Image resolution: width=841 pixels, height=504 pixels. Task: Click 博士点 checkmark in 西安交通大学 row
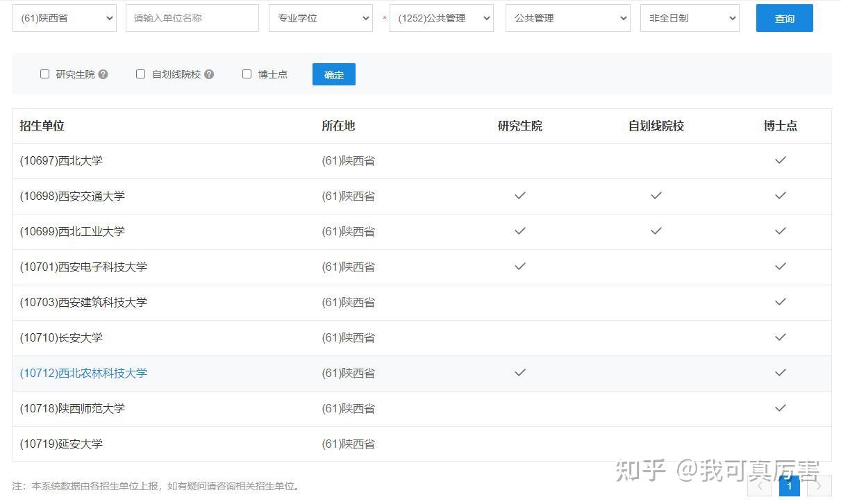[781, 196]
